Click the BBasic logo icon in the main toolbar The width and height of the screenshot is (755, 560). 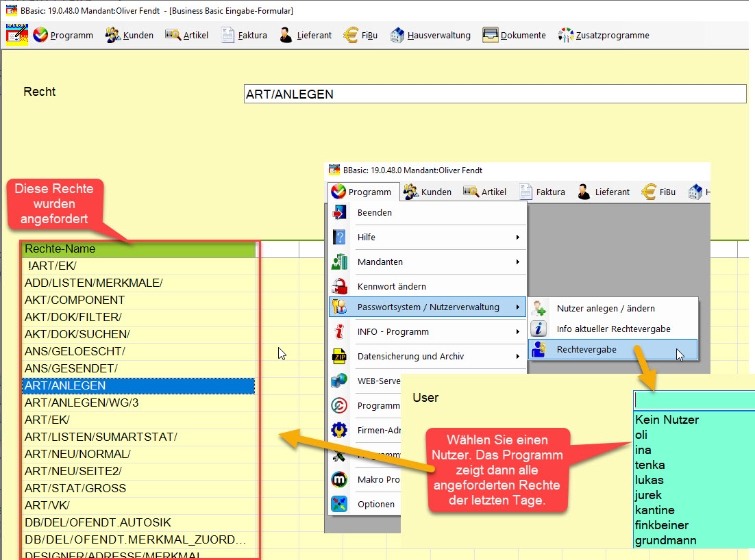click(x=17, y=35)
